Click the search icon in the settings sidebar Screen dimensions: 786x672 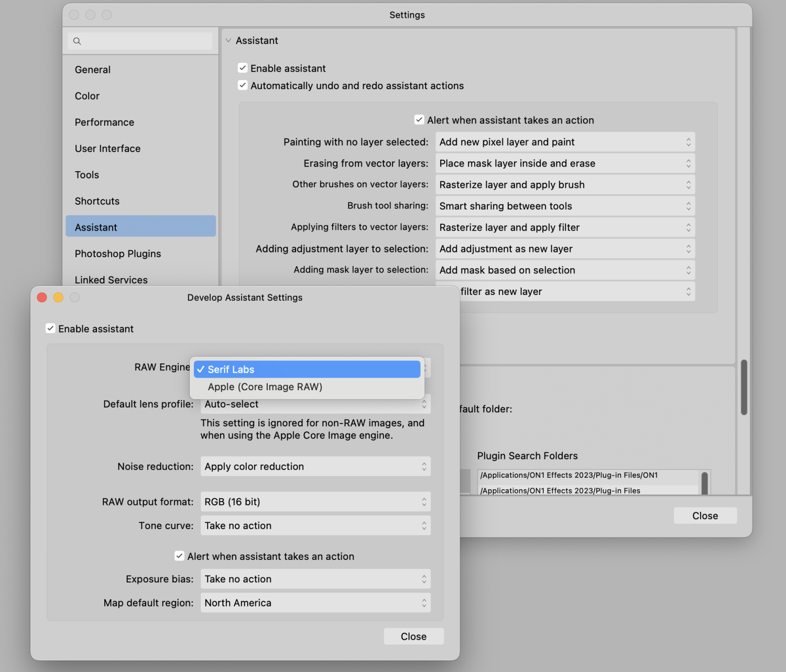click(77, 41)
